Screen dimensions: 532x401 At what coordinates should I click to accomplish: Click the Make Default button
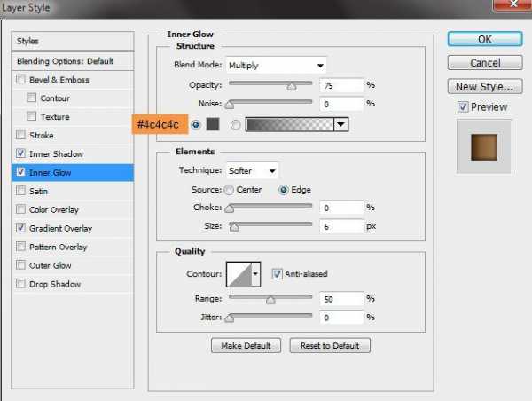click(246, 346)
